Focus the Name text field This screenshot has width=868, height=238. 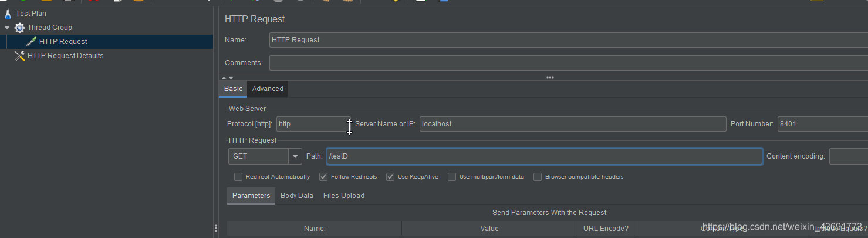pyautogui.click(x=568, y=40)
